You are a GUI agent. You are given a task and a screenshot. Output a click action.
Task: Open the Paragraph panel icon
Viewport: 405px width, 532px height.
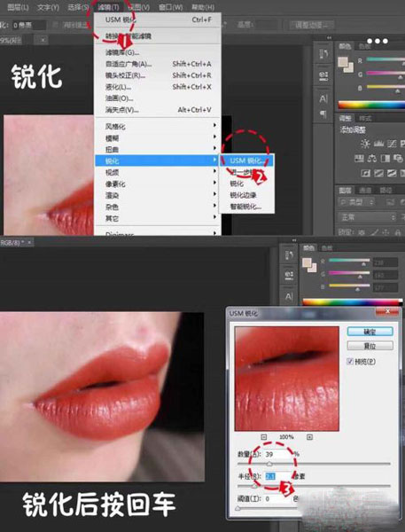[x=323, y=113]
